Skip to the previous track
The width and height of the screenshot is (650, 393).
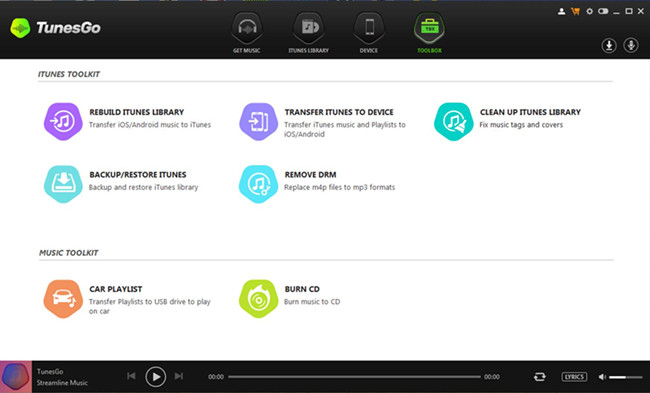(x=131, y=376)
